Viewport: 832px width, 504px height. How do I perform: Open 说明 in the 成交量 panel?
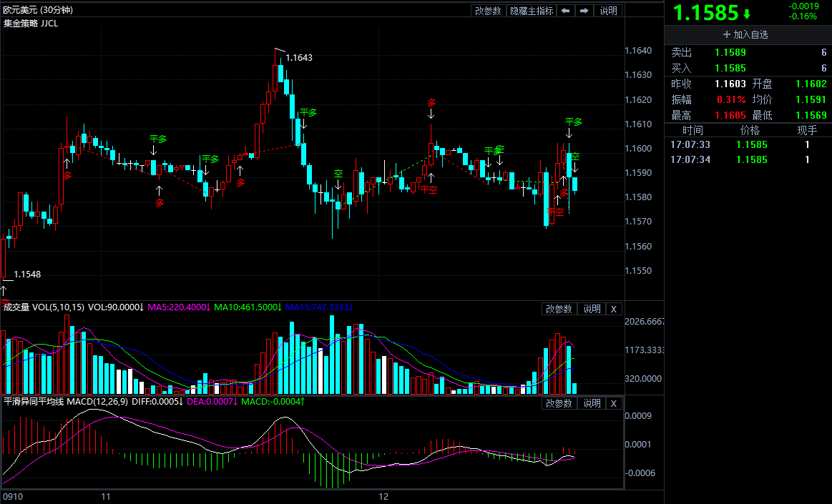point(592,309)
